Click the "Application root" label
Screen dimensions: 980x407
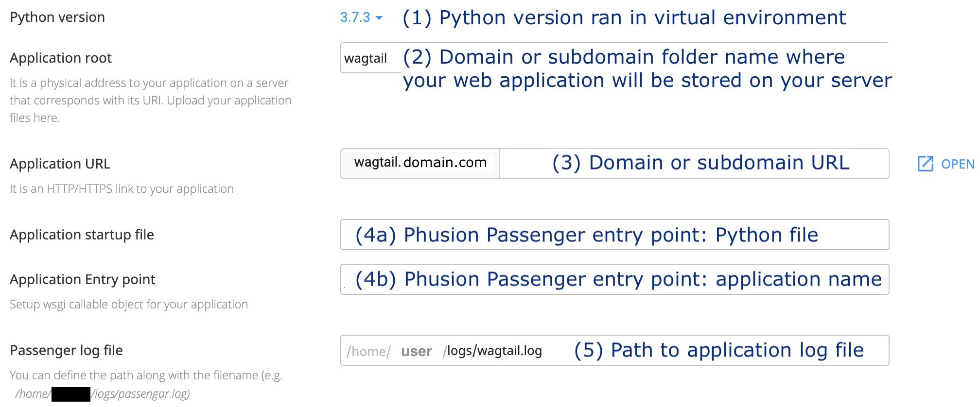tap(61, 58)
